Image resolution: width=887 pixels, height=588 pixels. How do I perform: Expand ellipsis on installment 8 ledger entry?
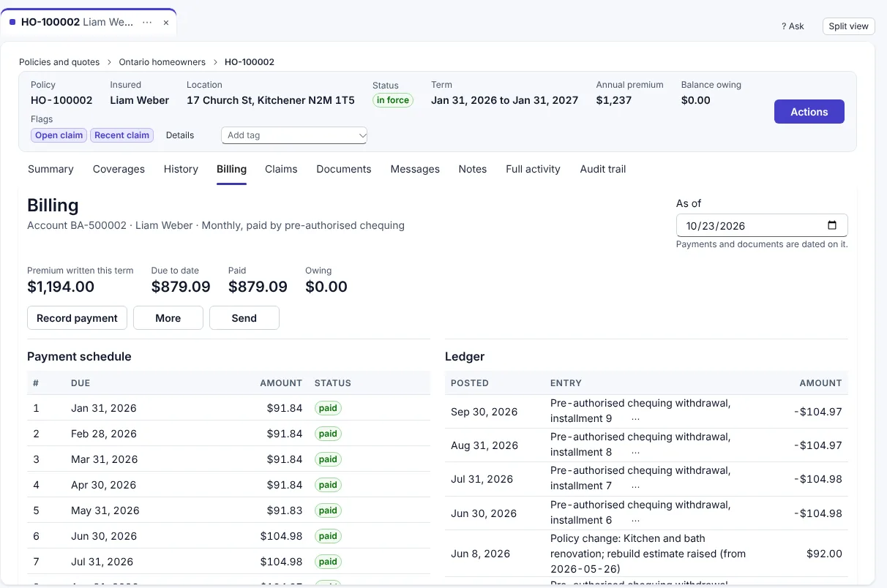point(635,453)
